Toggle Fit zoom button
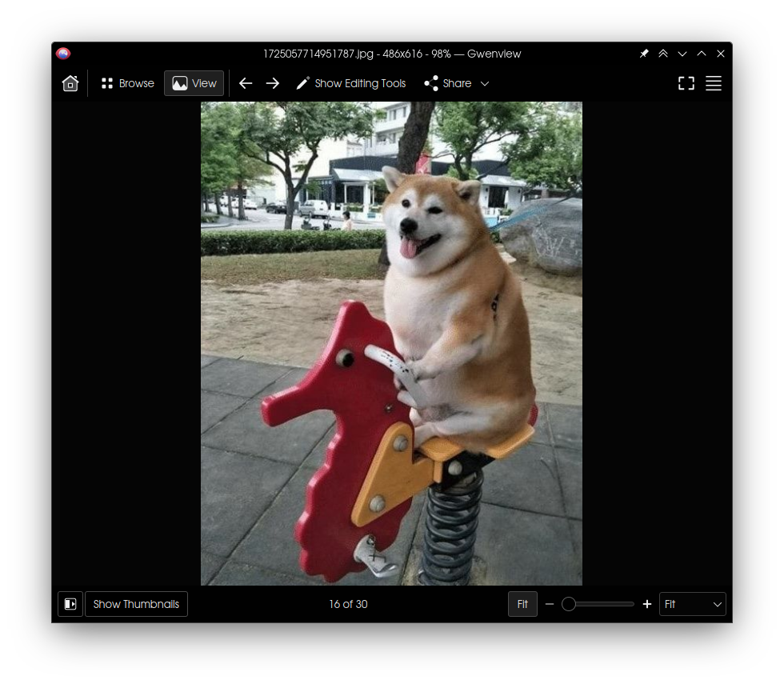Image resolution: width=784 pixels, height=684 pixels. pyautogui.click(x=522, y=604)
